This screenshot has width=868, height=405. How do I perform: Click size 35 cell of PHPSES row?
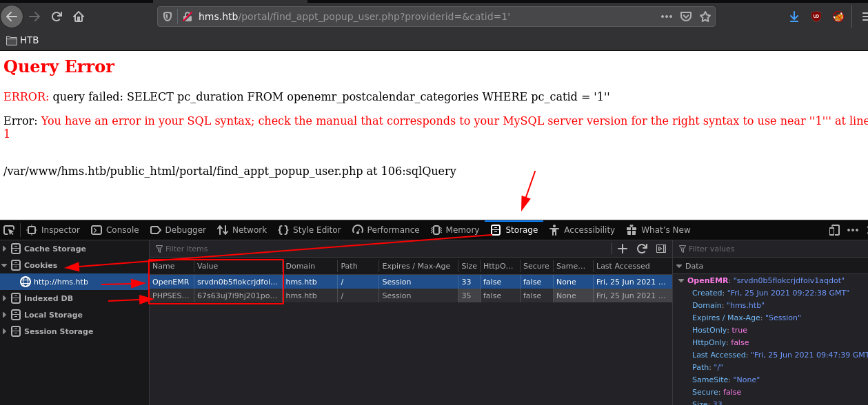469,295
